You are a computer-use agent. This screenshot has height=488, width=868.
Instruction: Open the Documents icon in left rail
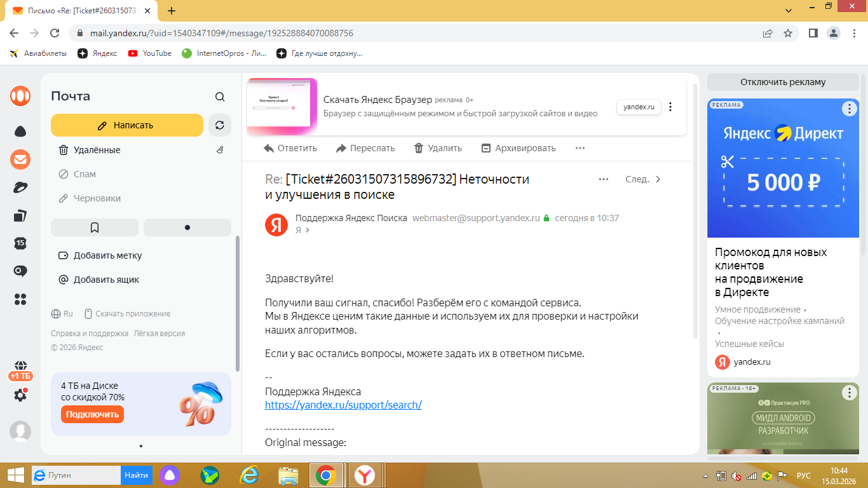(20, 215)
